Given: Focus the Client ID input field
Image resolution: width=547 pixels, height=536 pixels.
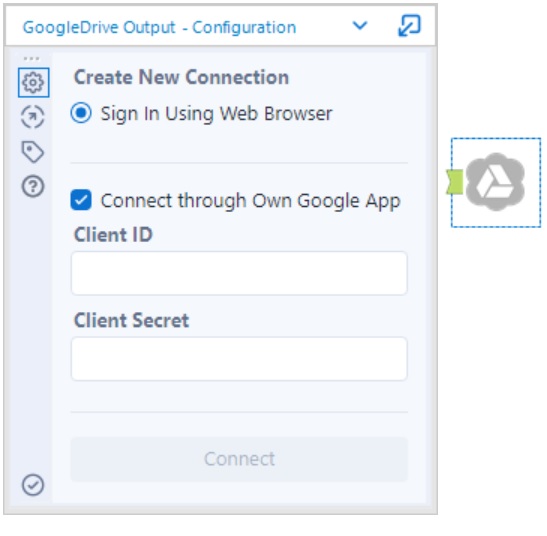Looking at the screenshot, I should (239, 273).
